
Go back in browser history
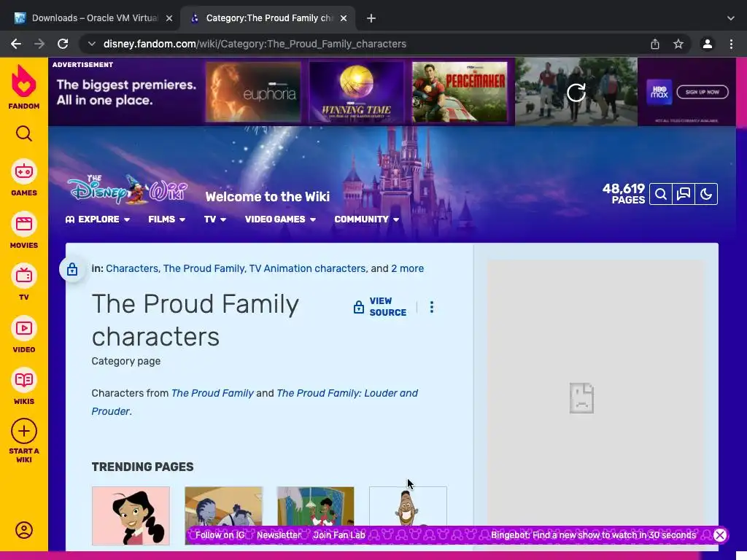(x=16, y=44)
